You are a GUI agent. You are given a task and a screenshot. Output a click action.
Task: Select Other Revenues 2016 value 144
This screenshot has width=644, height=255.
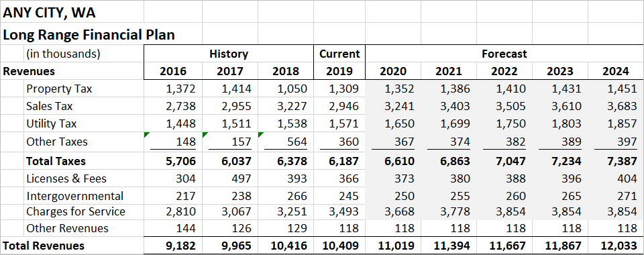(186, 228)
